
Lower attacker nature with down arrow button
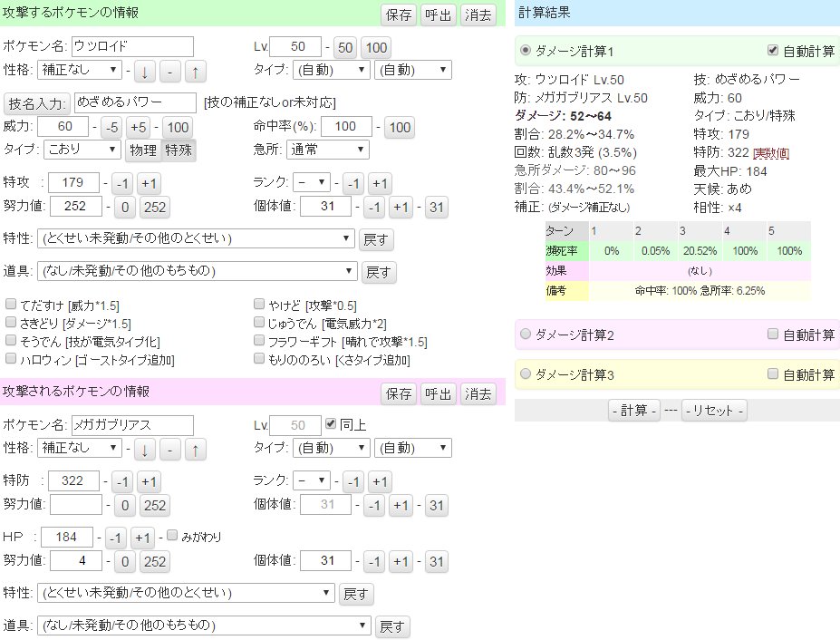click(x=145, y=71)
